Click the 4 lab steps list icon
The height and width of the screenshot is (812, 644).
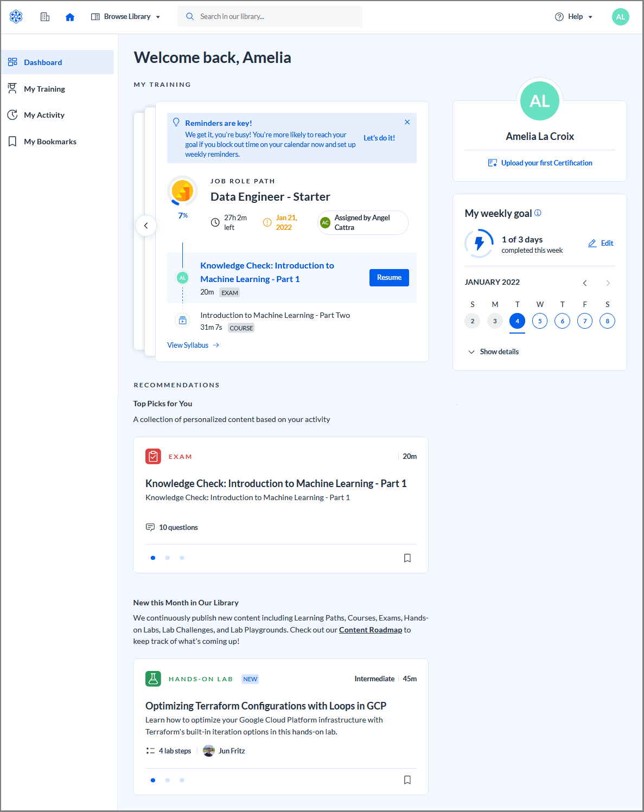[x=150, y=751]
